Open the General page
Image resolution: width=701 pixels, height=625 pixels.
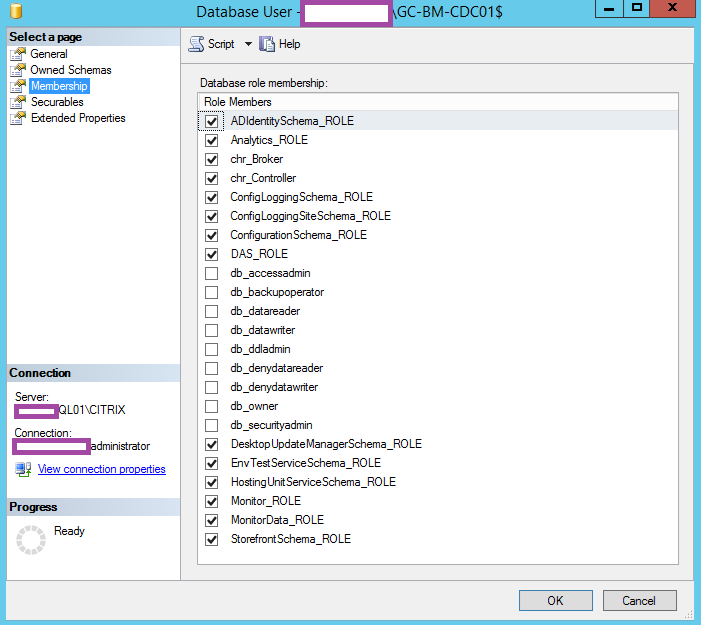[x=49, y=54]
